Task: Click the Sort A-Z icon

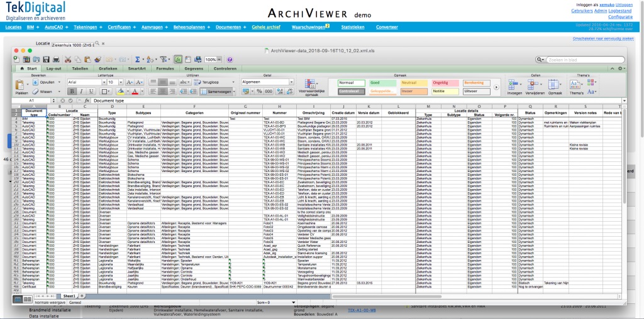Action: pyautogui.click(x=150, y=60)
